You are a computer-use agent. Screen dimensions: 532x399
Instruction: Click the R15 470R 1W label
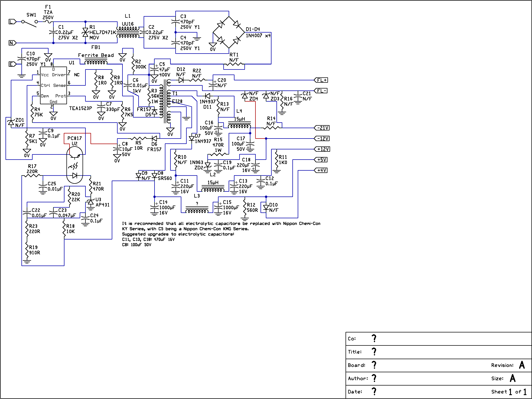click(218, 145)
